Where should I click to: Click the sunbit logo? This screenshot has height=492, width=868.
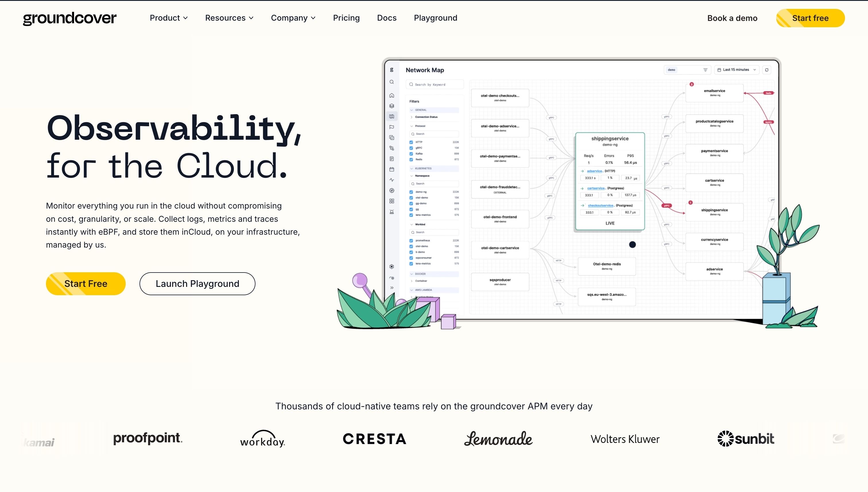pos(746,439)
